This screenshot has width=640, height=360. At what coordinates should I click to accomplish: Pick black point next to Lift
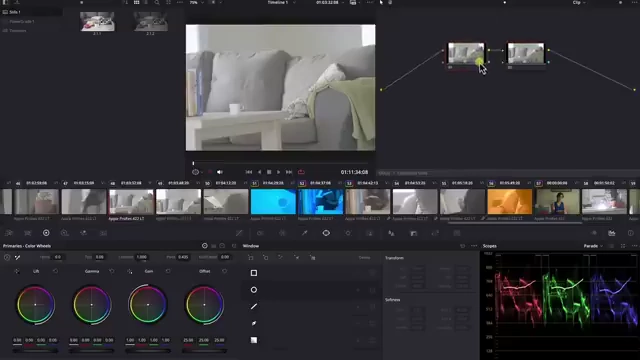click(17, 271)
